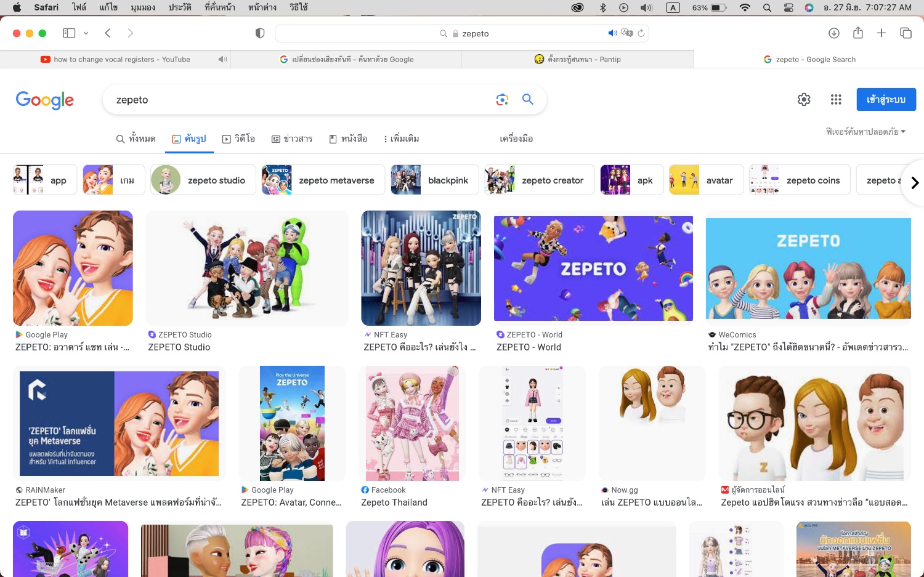
Task: Filter by zepeto studio chip
Action: (x=203, y=180)
